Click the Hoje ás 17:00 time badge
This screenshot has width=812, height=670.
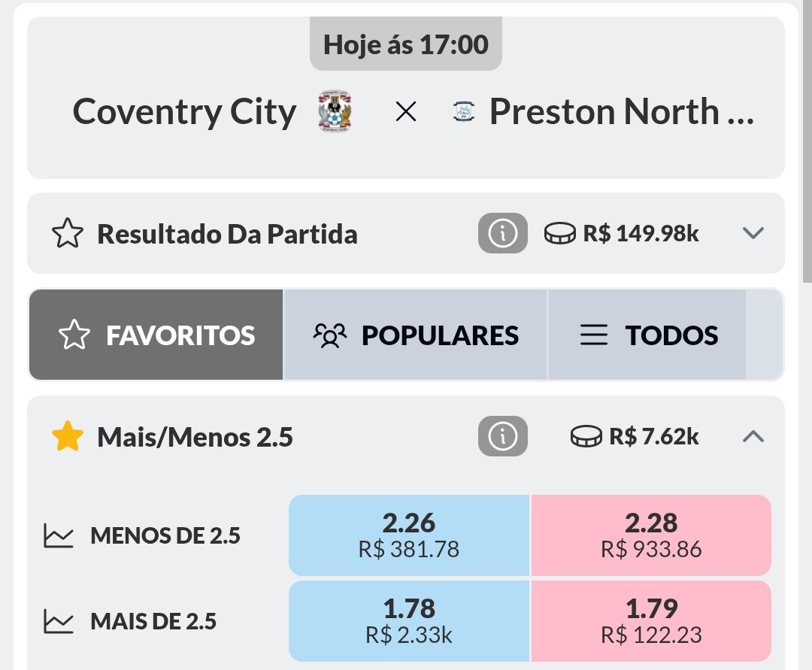click(406, 45)
